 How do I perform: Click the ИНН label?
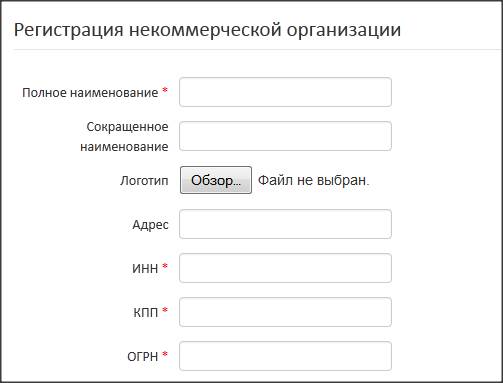(145, 268)
